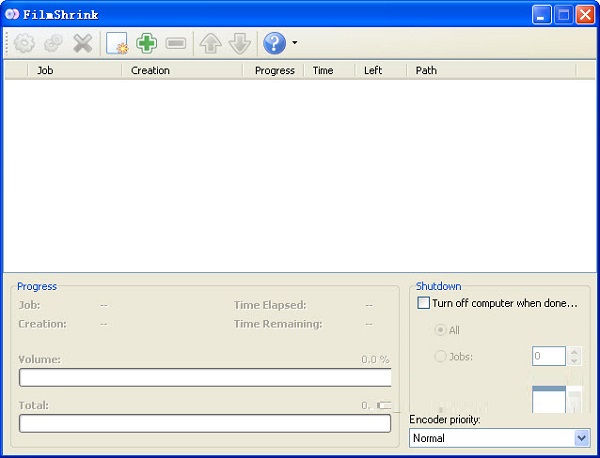Click the start encoding gear icon
Viewport: 600px width, 458px height.
pyautogui.click(x=23, y=44)
